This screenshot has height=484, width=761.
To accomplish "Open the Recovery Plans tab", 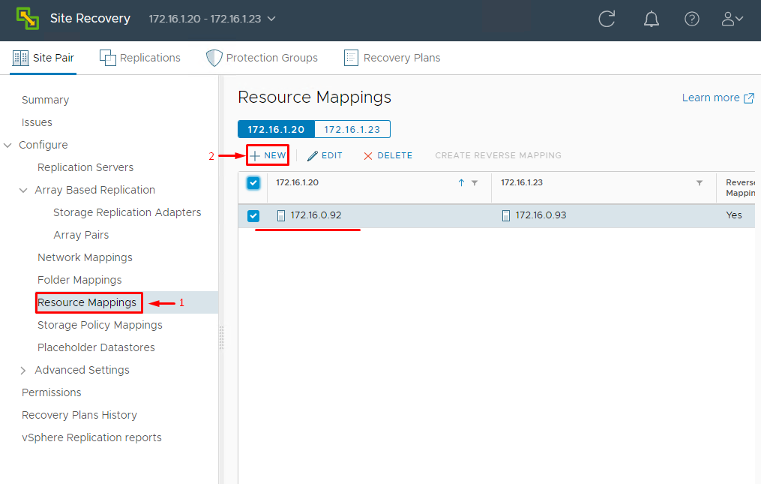I will (x=392, y=58).
